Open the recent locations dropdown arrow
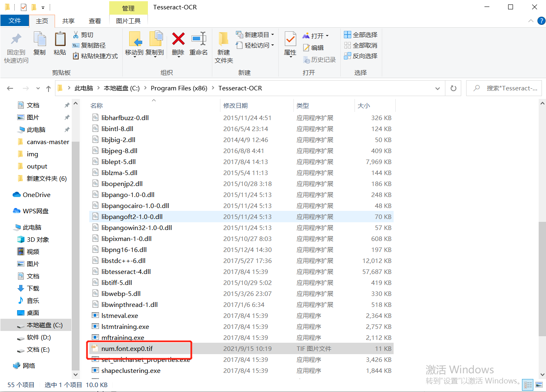 point(38,88)
